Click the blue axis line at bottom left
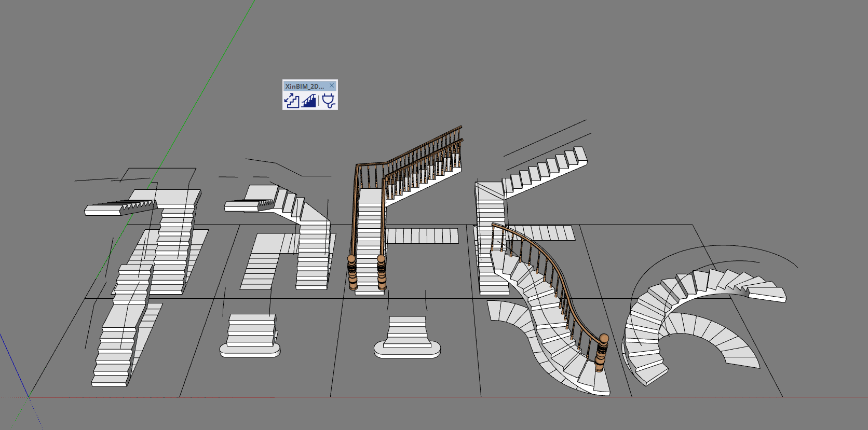868x430 pixels. [13, 363]
